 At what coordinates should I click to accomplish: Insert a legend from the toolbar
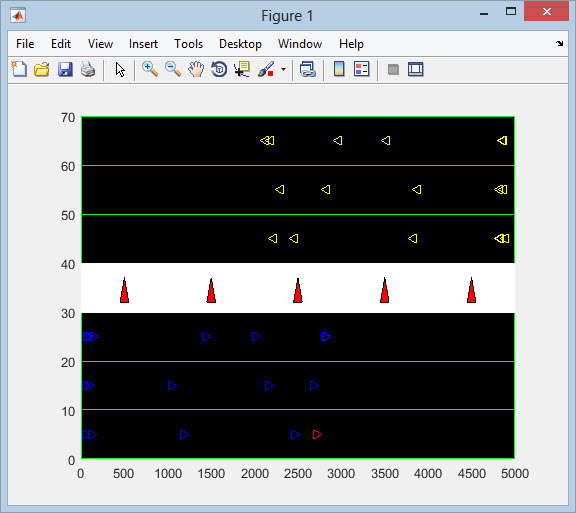click(361, 69)
